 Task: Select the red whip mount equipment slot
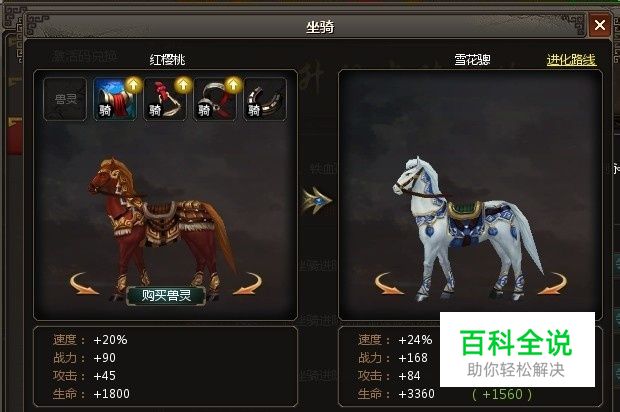tap(165, 99)
